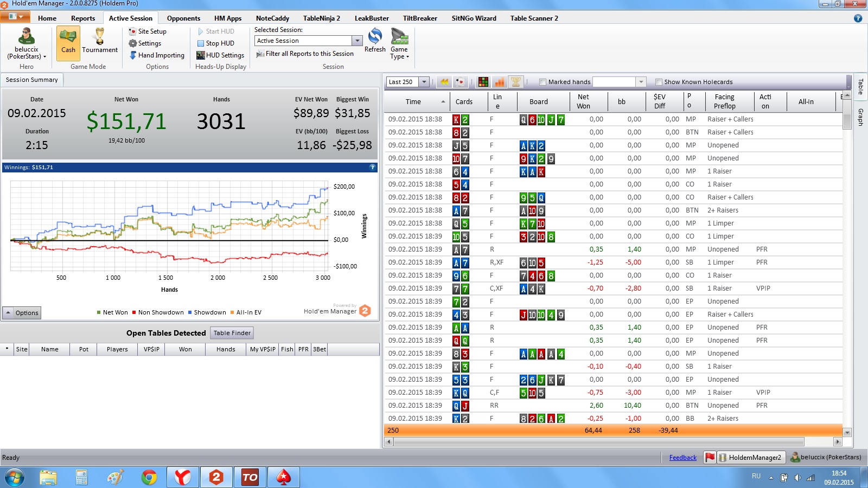Open Google Chrome from taskbar
This screenshot has height=488, width=868.
click(x=149, y=478)
